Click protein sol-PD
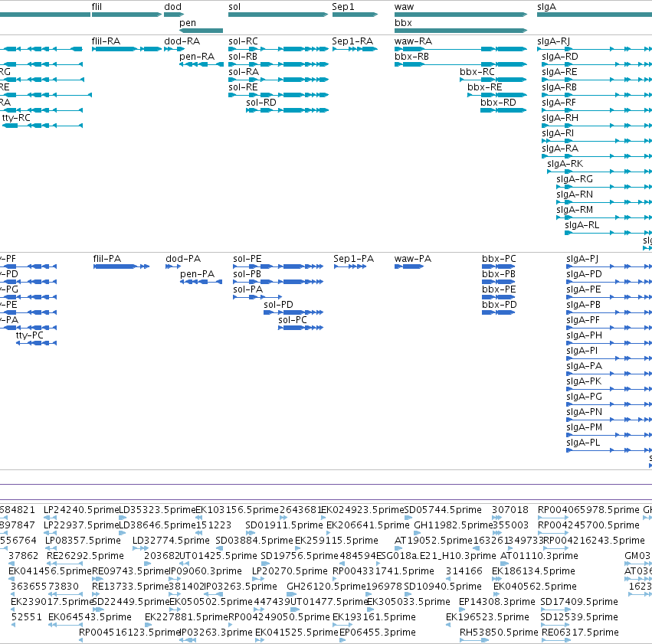The image size is (652, 644). [x=293, y=313]
